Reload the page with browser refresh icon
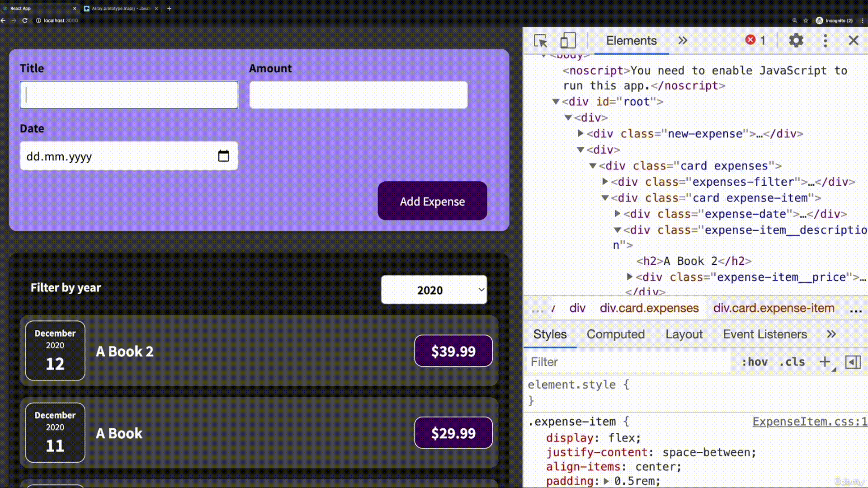Screen dimensions: 868x488 click(25, 20)
